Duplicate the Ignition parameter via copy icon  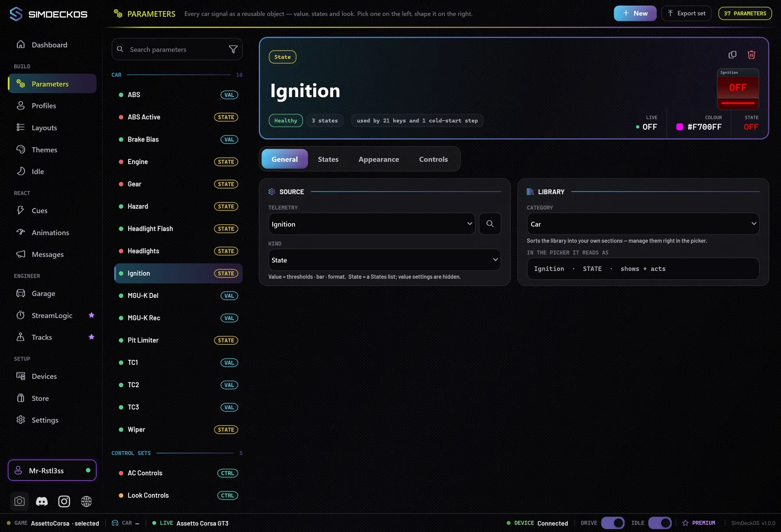tap(733, 55)
